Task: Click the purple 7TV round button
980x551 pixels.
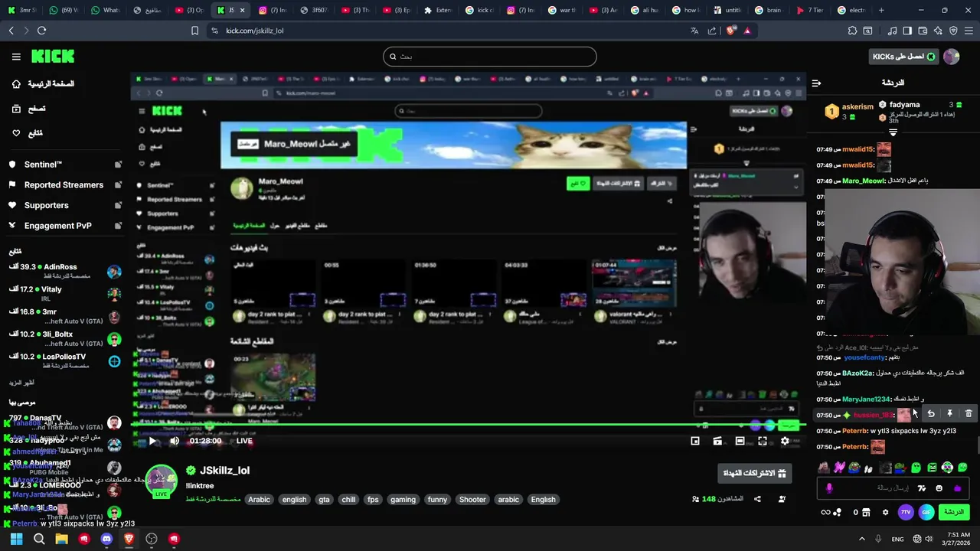Action: pyautogui.click(x=906, y=512)
